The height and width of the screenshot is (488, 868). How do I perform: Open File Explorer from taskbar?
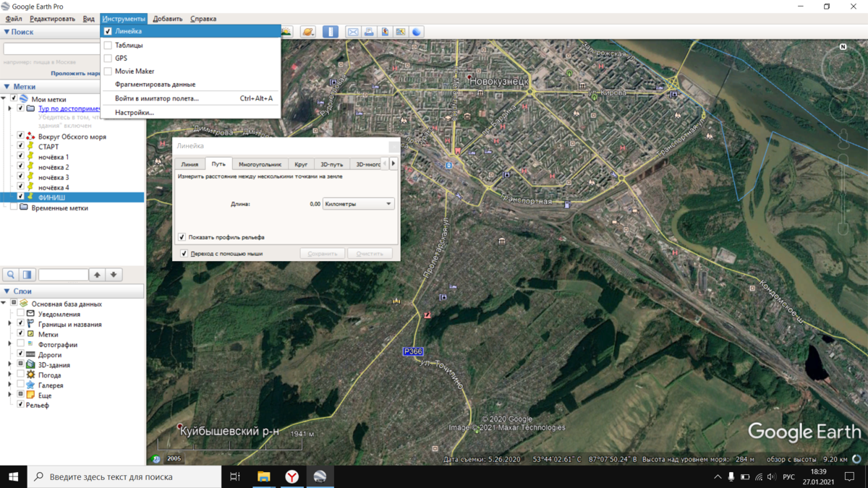tap(264, 476)
